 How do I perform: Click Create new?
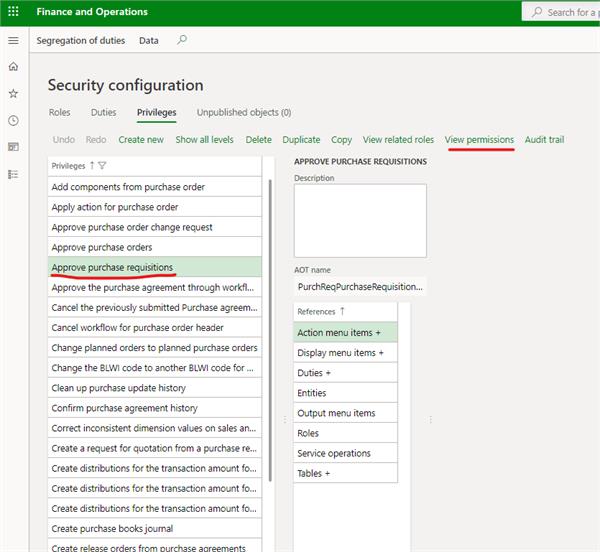click(141, 140)
